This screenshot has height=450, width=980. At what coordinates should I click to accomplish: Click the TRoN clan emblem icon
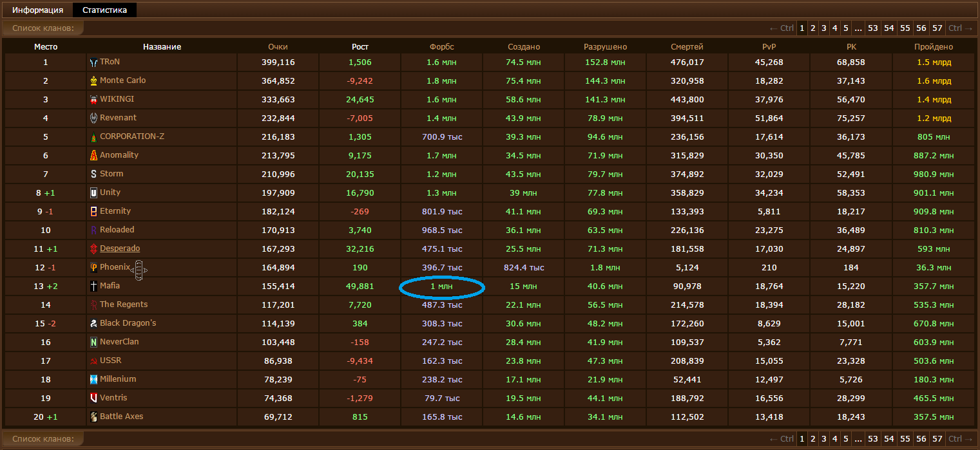coord(94,62)
